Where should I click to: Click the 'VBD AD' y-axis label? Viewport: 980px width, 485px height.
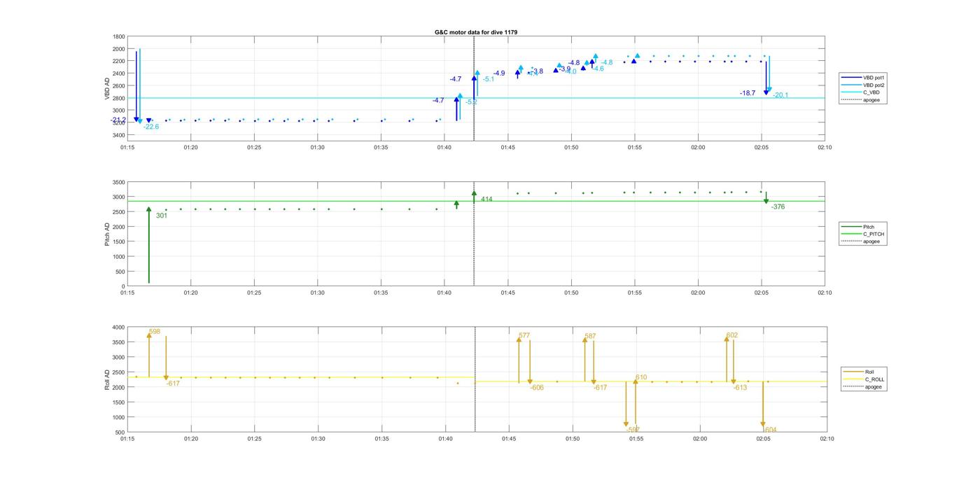108,87
